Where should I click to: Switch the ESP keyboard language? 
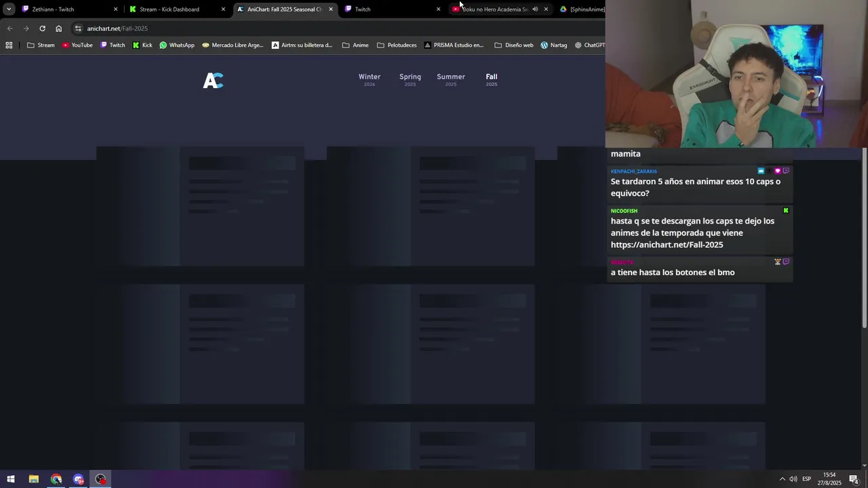point(807,479)
